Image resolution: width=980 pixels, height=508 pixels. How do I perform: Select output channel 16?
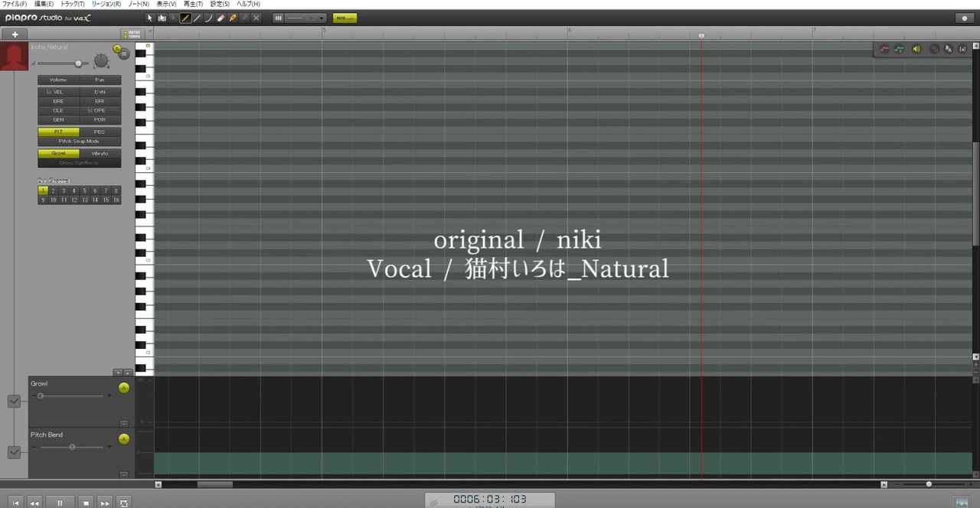[x=116, y=200]
